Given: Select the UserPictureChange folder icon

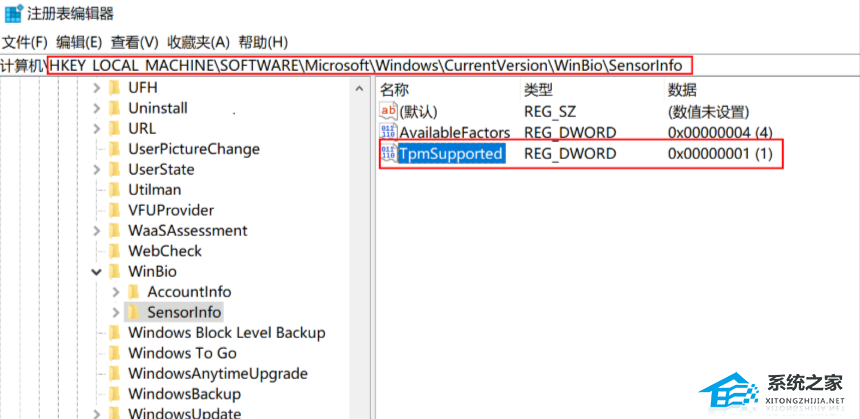Looking at the screenshot, I should [114, 149].
